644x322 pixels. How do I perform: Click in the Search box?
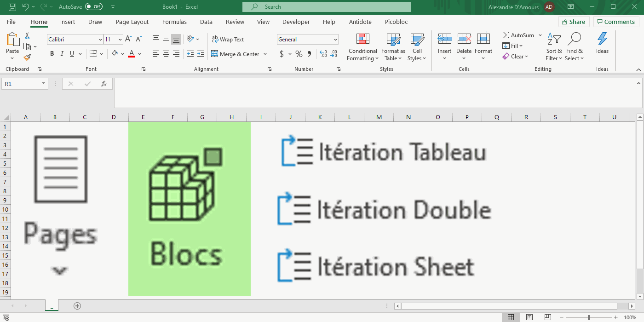coord(327,7)
